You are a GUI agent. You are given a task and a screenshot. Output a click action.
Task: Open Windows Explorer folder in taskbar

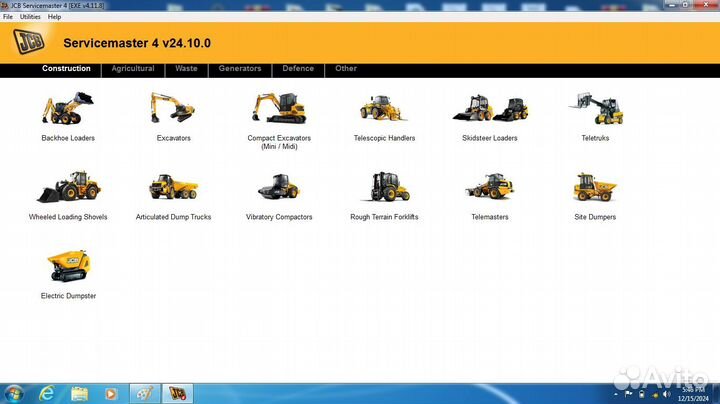79,394
